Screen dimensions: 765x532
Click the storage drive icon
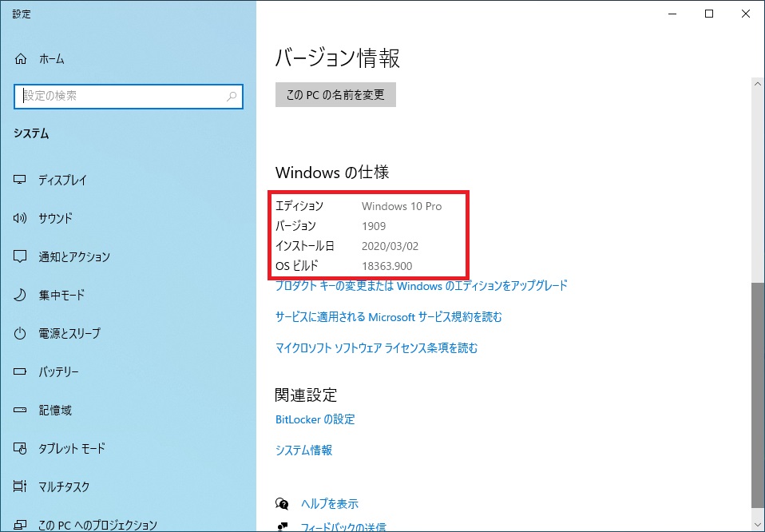(x=20, y=410)
